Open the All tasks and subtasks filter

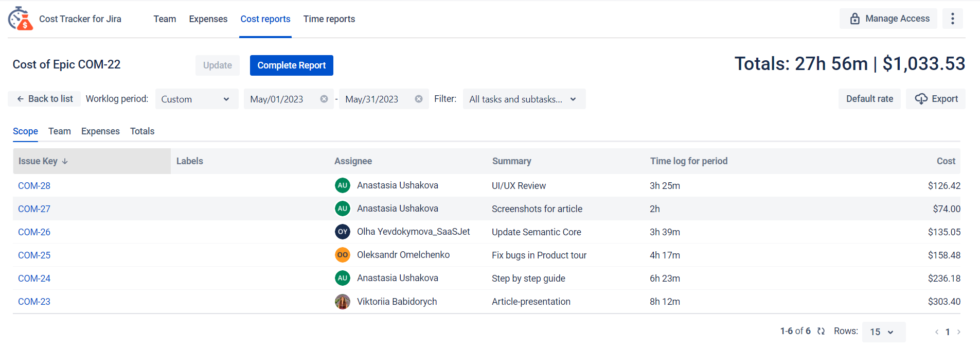(523, 99)
